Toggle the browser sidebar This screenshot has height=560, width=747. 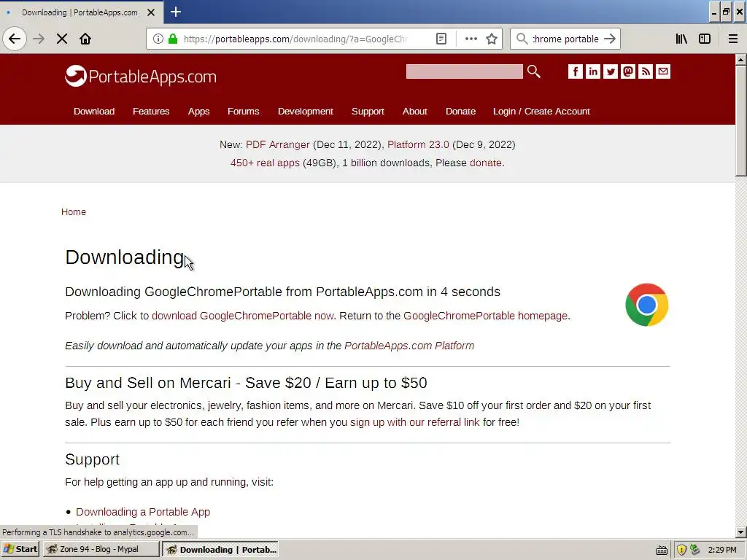(x=705, y=39)
